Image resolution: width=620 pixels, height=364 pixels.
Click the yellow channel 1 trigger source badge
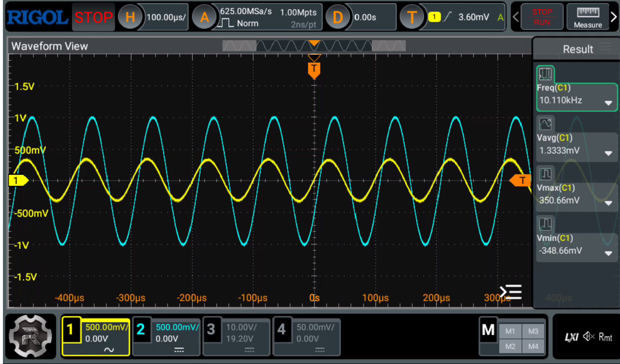(434, 17)
